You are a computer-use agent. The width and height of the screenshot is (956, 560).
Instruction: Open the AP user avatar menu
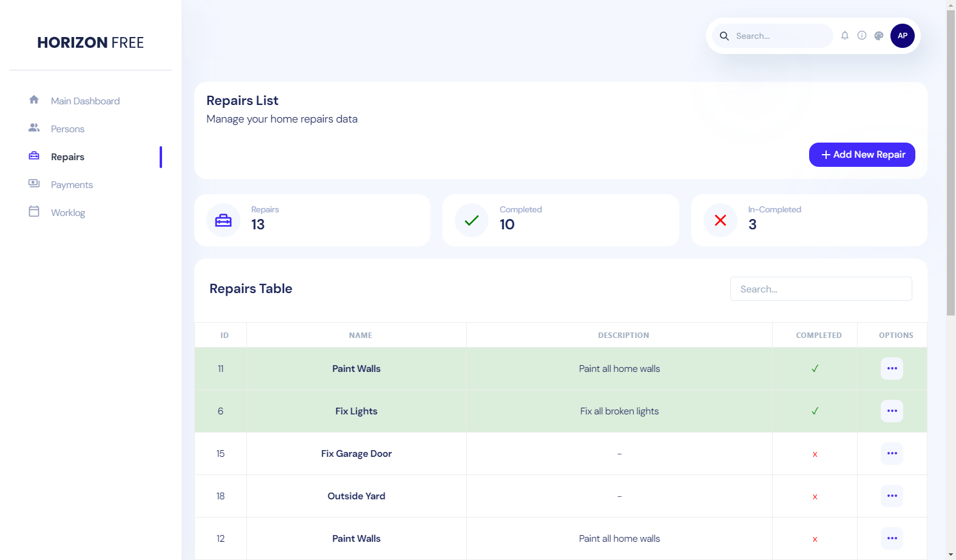click(x=902, y=36)
